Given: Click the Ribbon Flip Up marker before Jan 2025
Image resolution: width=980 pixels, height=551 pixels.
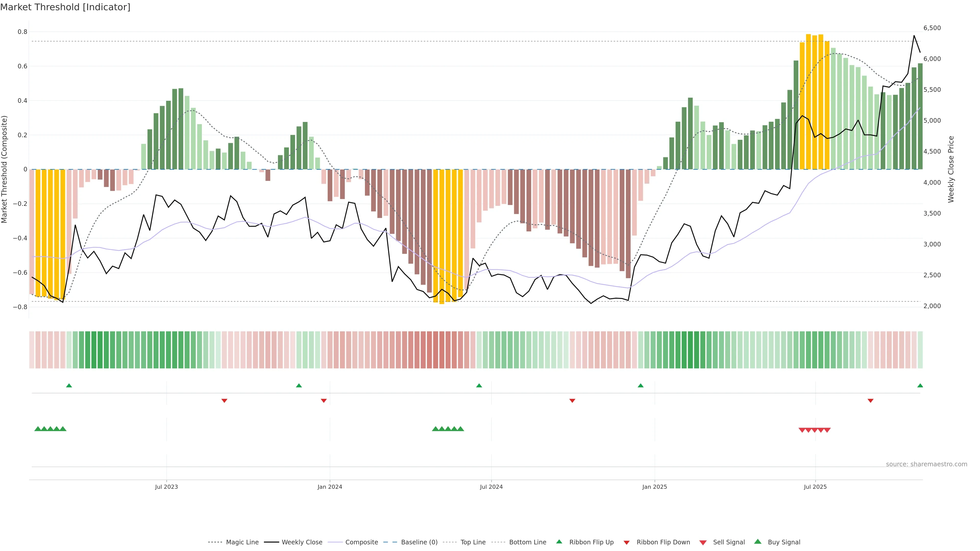Looking at the screenshot, I should click(641, 386).
